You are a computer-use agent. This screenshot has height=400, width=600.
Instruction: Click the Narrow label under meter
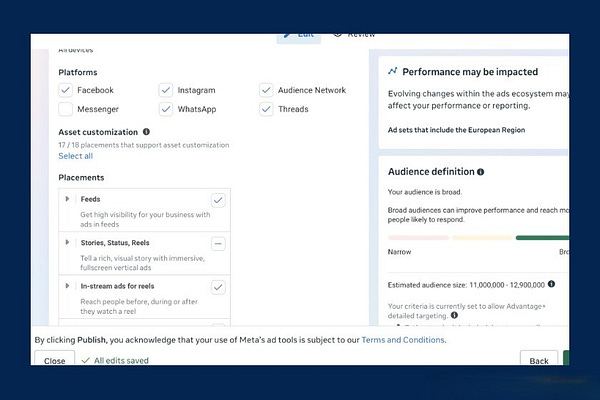pos(399,252)
